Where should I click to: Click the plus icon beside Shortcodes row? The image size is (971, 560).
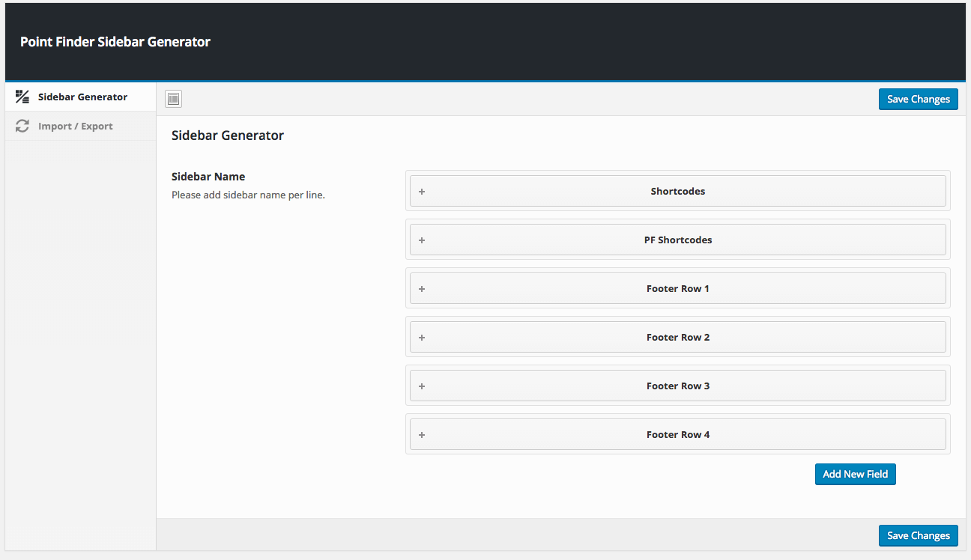click(x=422, y=192)
